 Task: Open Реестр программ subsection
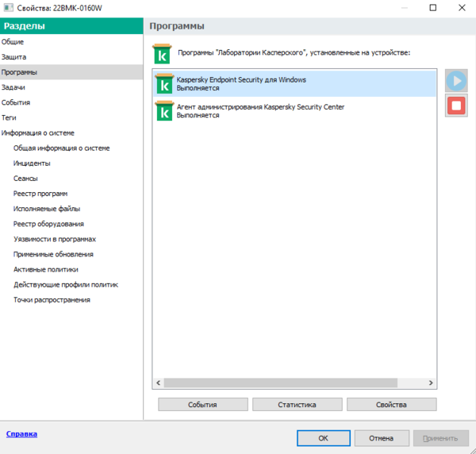click(x=40, y=194)
